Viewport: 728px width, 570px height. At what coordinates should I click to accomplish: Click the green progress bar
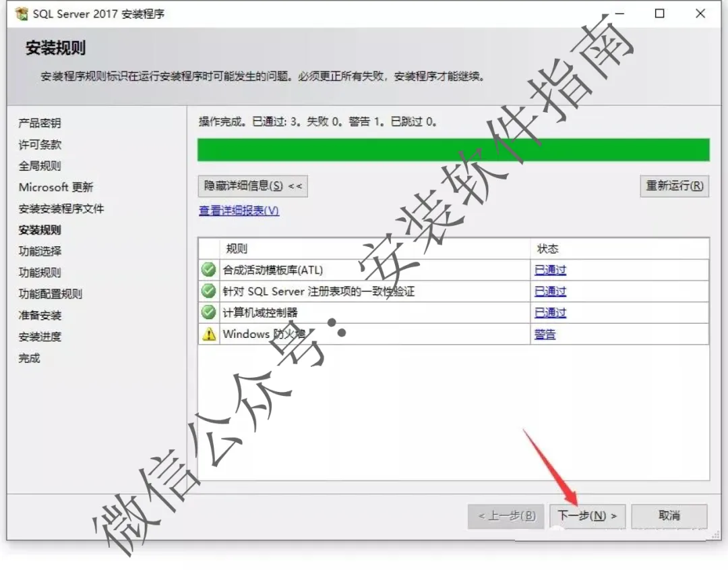454,150
